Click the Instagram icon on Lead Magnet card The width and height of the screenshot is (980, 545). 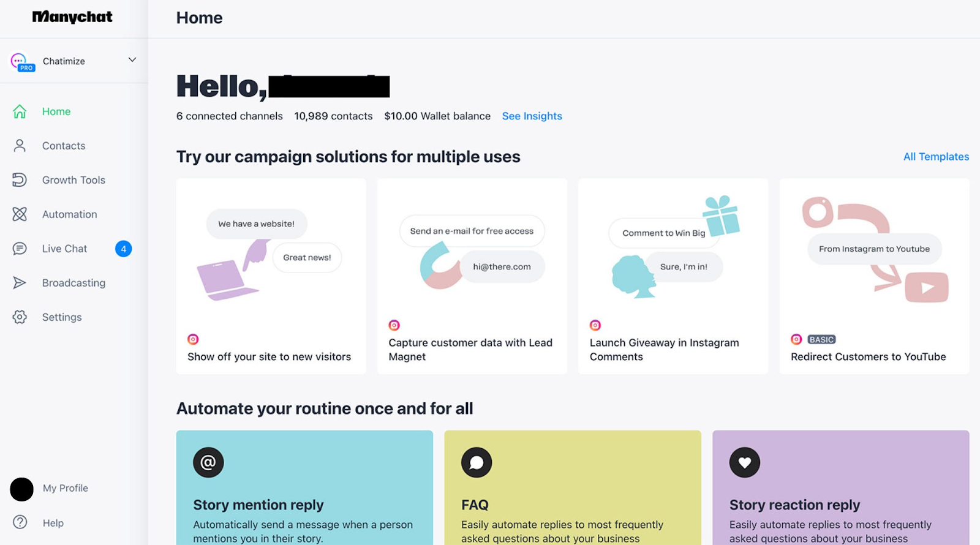pos(394,325)
